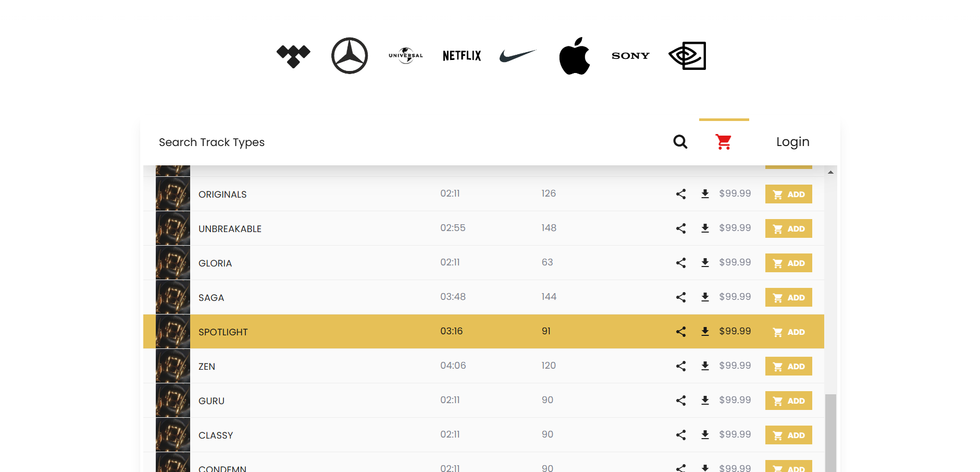Add GURU to the cart

(x=788, y=401)
